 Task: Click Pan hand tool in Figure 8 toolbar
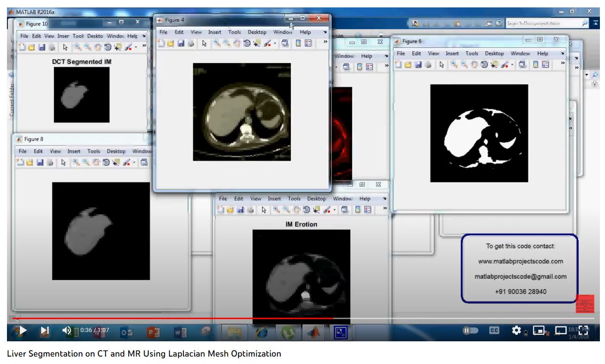[95, 163]
